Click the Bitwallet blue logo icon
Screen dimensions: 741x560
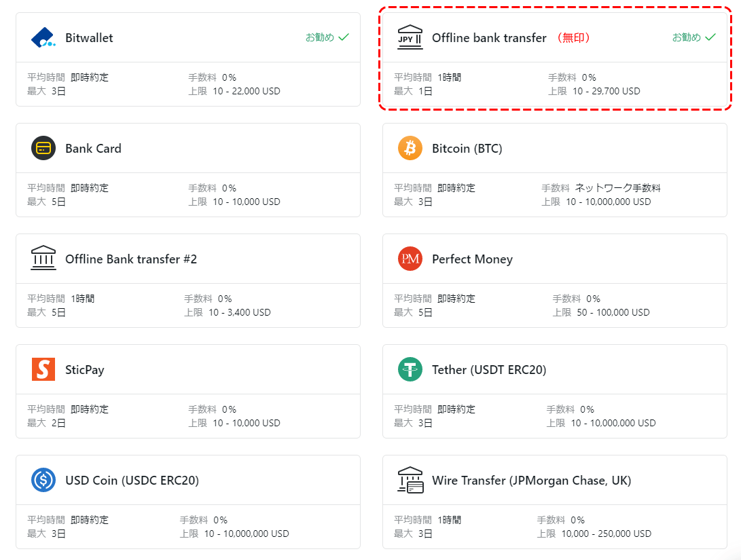pos(43,37)
